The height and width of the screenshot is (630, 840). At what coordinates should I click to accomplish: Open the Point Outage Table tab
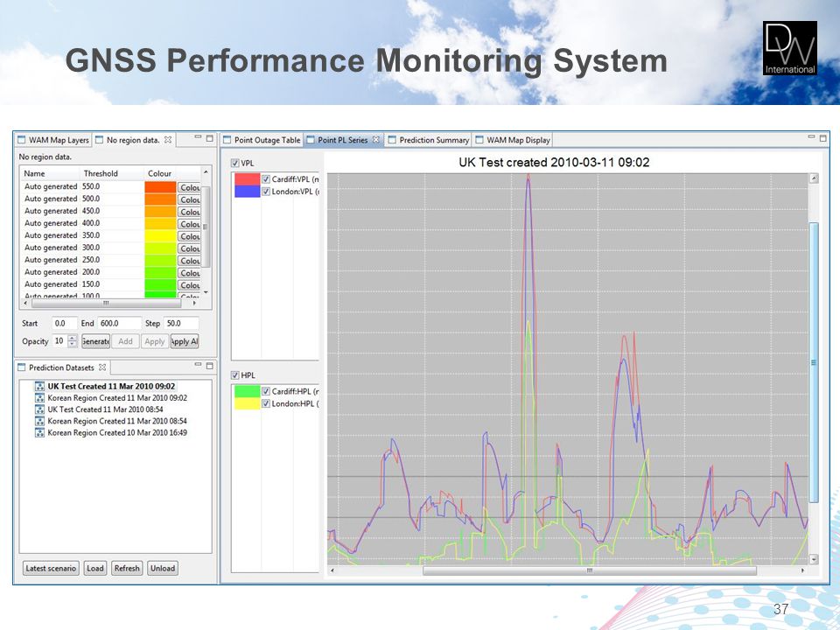tap(262, 140)
